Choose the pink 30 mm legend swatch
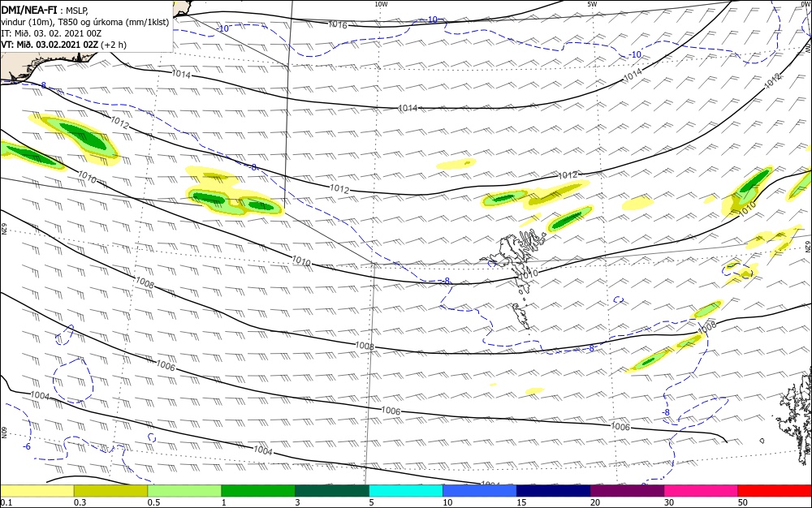 tap(701, 491)
